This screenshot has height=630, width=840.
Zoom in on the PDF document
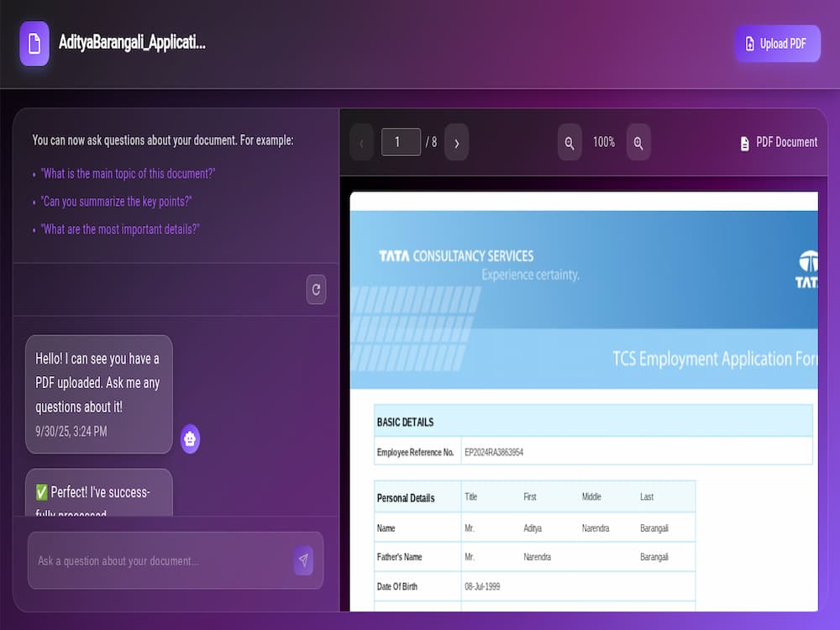coord(638,143)
